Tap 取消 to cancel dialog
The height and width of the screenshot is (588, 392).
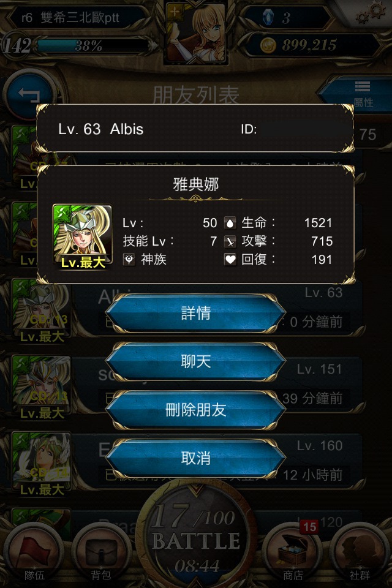[x=195, y=458]
